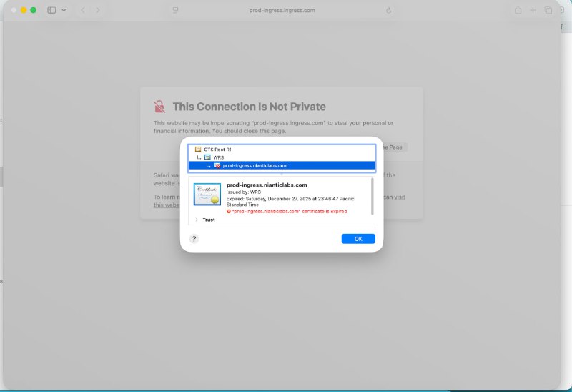Open the sidebar dropdown chevron
This screenshot has width=572, height=392.
tap(64, 10)
